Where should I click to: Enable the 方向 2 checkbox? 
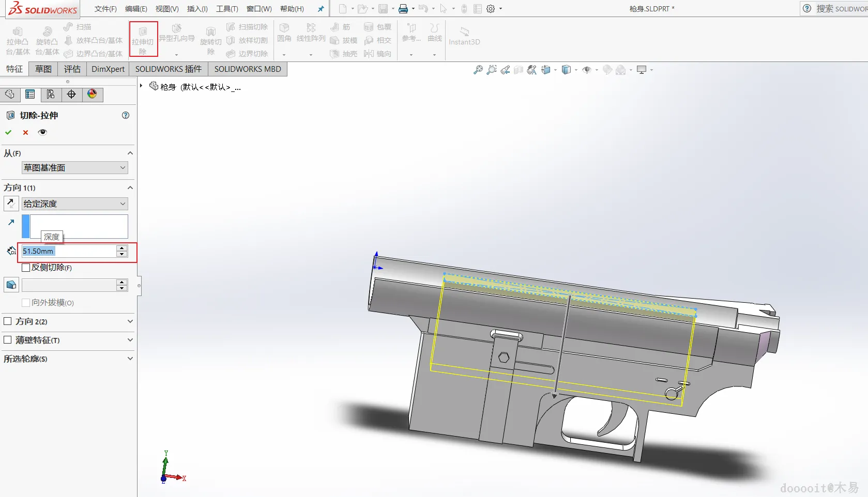(x=8, y=321)
